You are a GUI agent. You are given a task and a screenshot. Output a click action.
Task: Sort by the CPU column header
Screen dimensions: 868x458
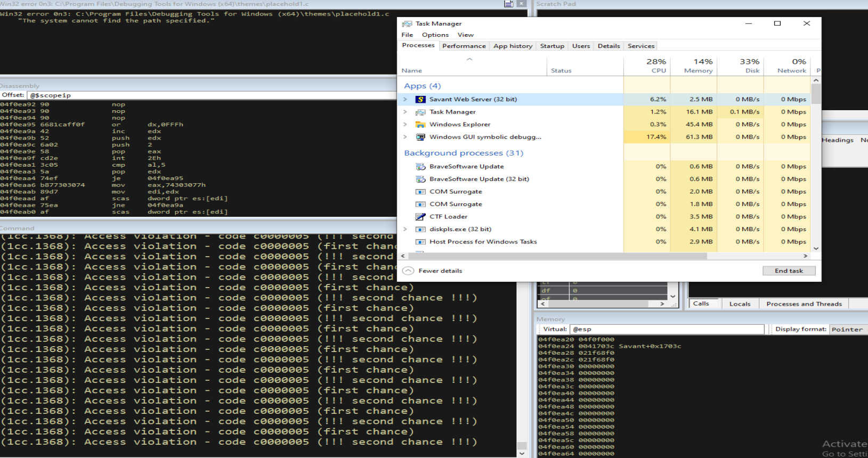click(x=646, y=66)
